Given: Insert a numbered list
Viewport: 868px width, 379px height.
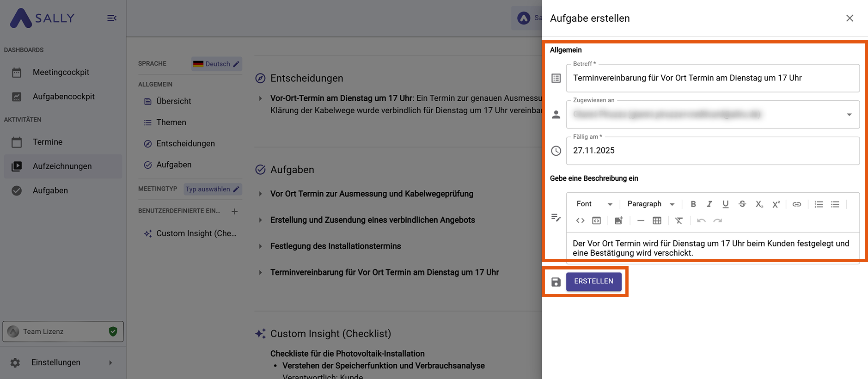Looking at the screenshot, I should [x=819, y=204].
